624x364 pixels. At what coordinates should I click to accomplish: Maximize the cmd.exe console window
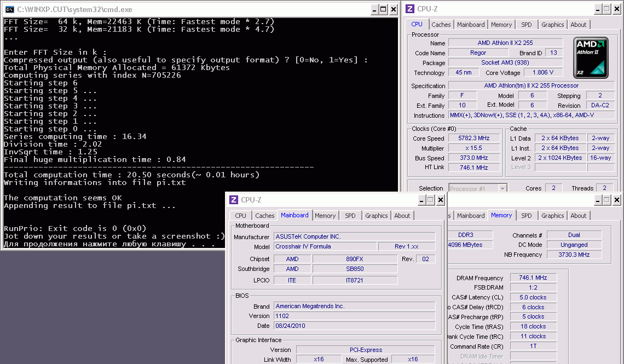383,9
